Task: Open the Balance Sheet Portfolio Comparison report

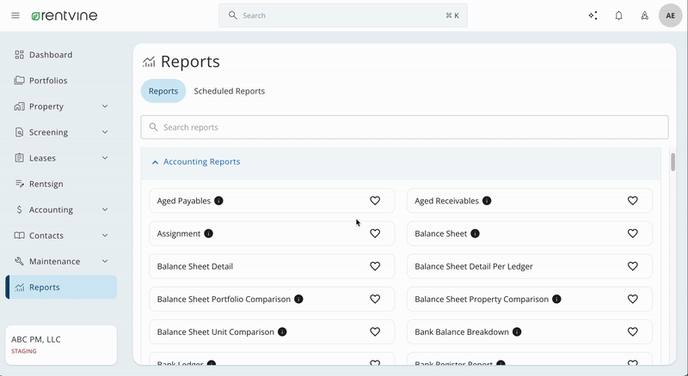Action: [x=224, y=299]
